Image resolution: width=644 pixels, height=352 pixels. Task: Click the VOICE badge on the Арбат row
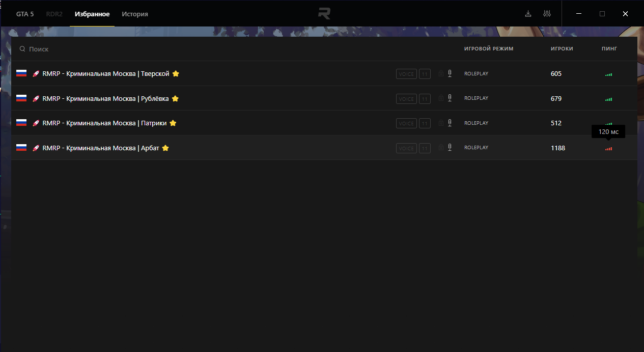click(406, 148)
